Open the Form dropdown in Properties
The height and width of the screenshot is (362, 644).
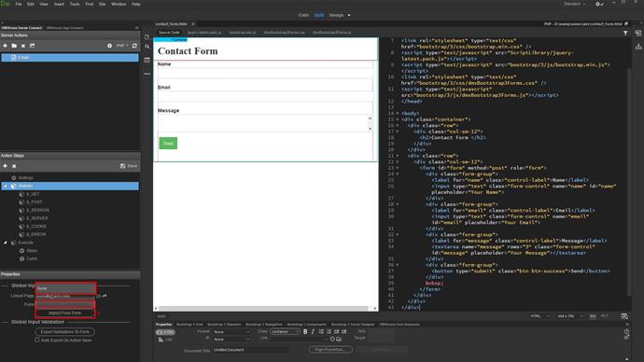click(x=65, y=304)
